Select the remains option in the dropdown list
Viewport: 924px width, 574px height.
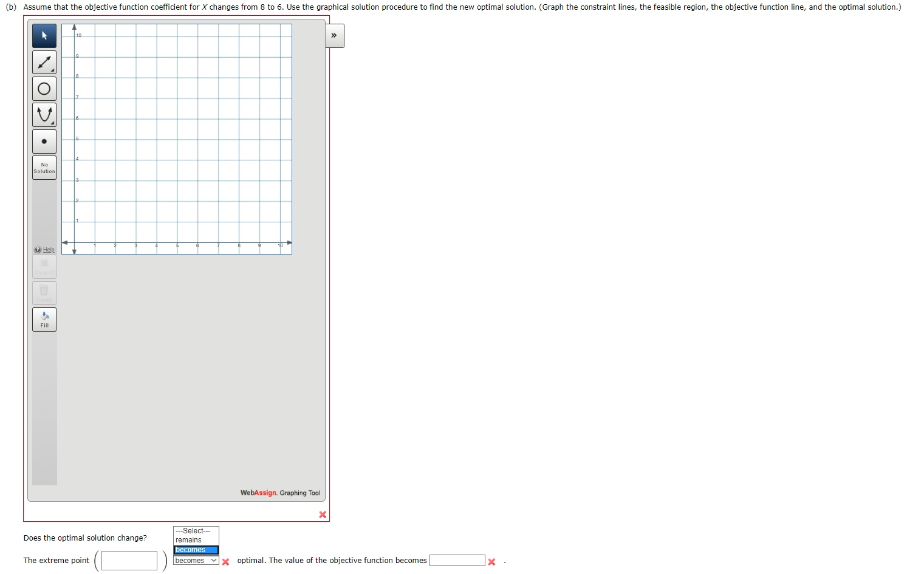(x=188, y=540)
